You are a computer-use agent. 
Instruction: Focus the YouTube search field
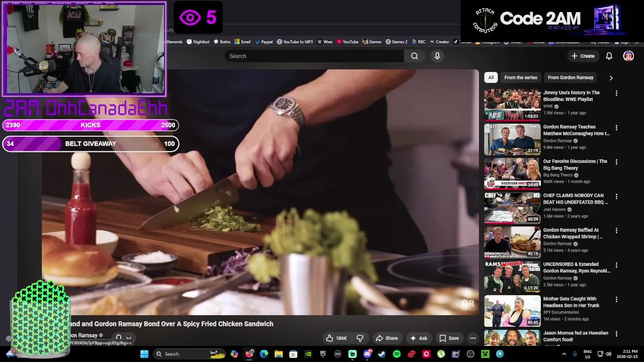tap(314, 56)
